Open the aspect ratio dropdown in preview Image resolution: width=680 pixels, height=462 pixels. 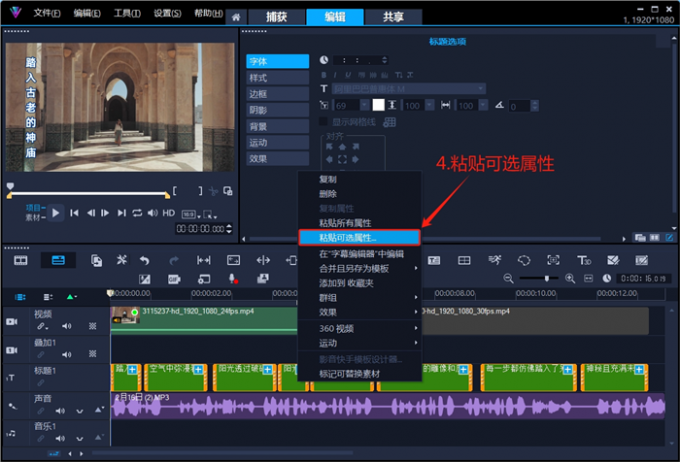(191, 214)
